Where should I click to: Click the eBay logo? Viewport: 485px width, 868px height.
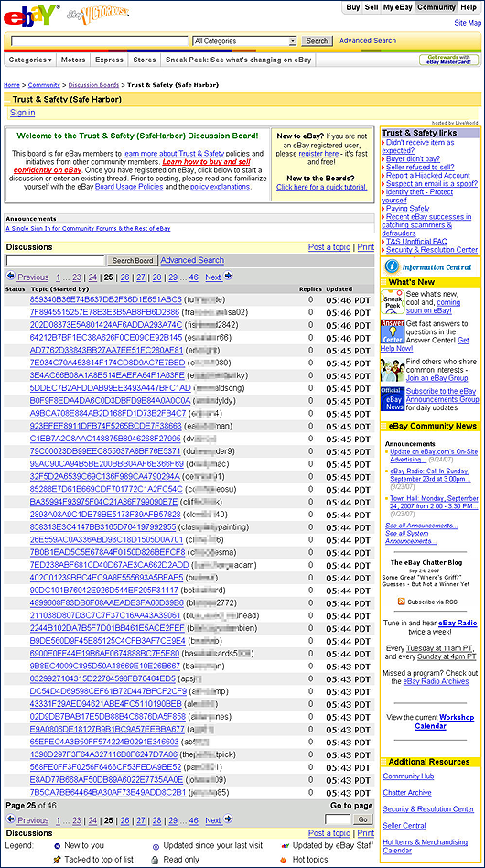point(31,16)
